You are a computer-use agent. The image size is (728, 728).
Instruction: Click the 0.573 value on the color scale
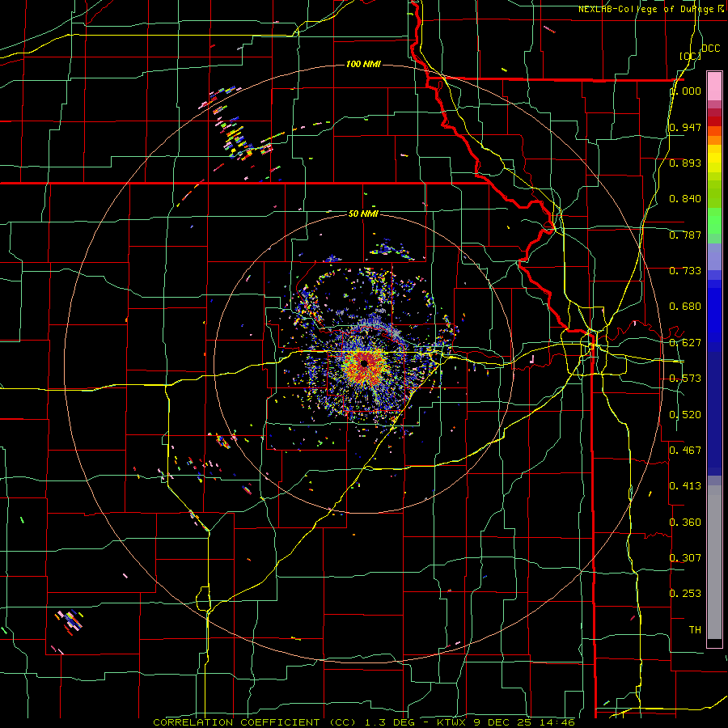click(685, 379)
